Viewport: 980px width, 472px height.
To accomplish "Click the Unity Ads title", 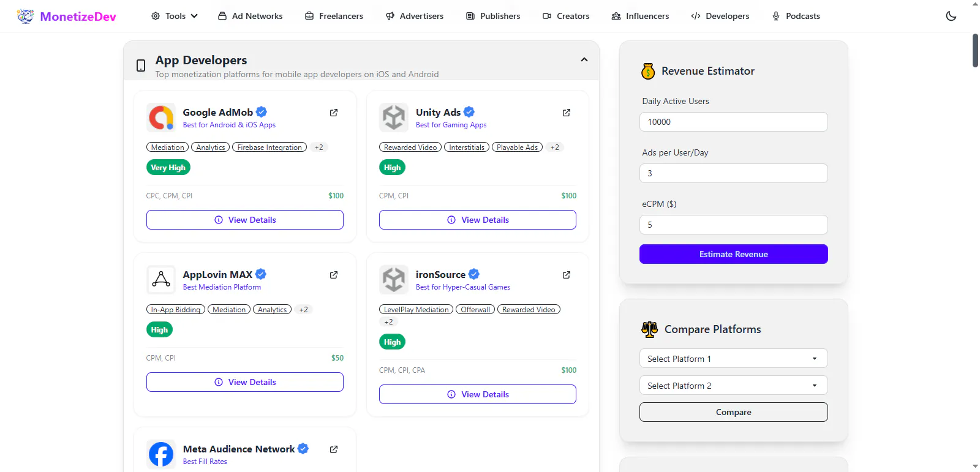I will point(438,113).
